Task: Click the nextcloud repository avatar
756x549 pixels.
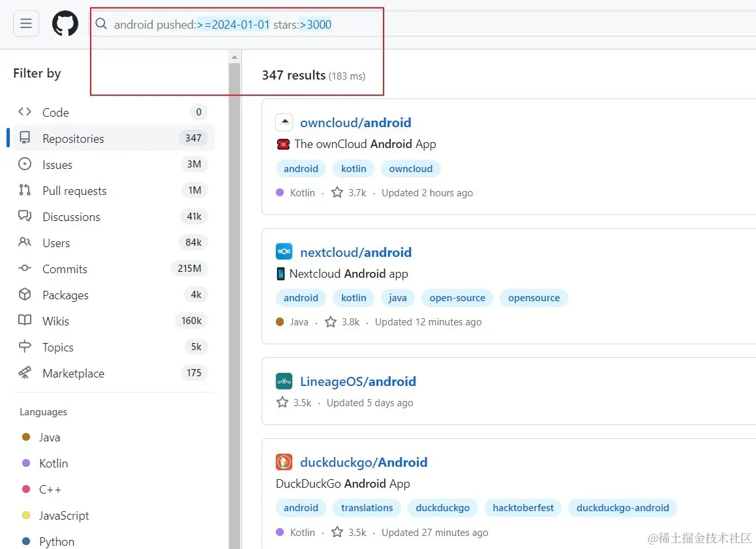Action: 284,251
